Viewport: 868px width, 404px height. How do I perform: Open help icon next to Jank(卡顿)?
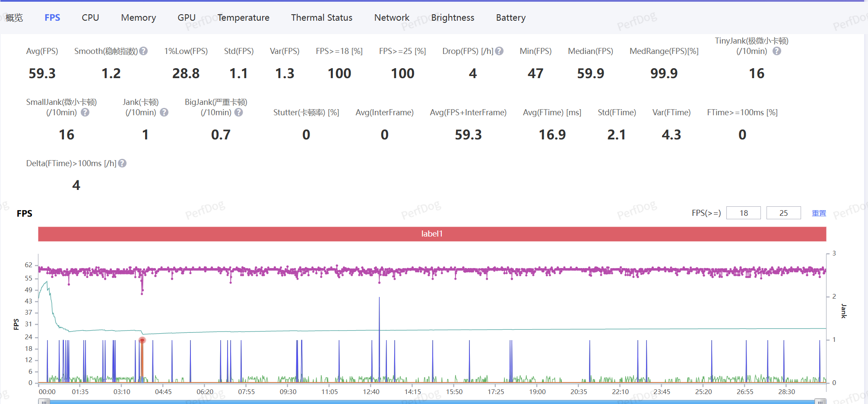pos(164,112)
